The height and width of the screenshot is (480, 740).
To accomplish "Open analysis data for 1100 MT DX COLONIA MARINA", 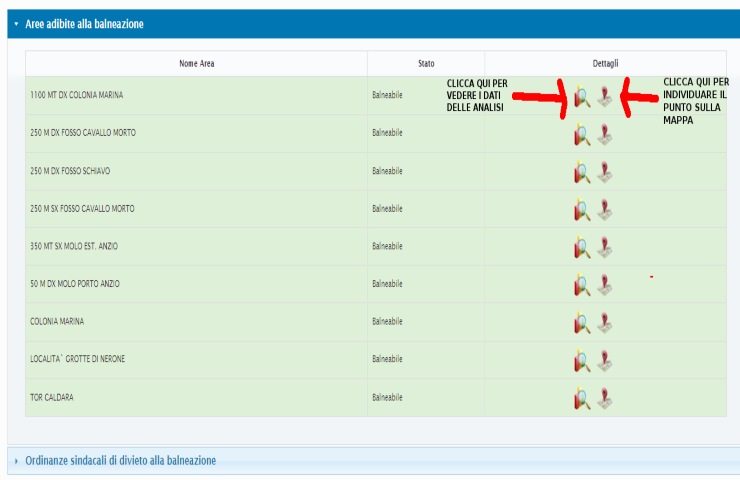I will [582, 97].
